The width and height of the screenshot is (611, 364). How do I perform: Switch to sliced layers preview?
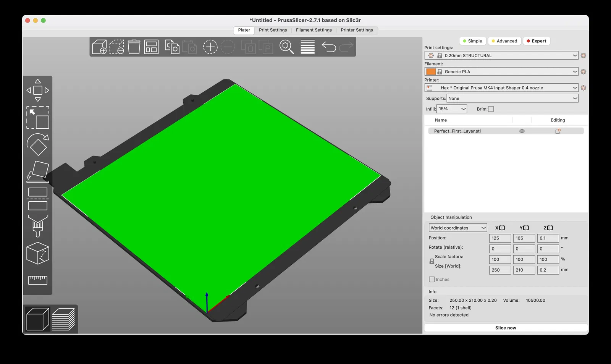63,319
